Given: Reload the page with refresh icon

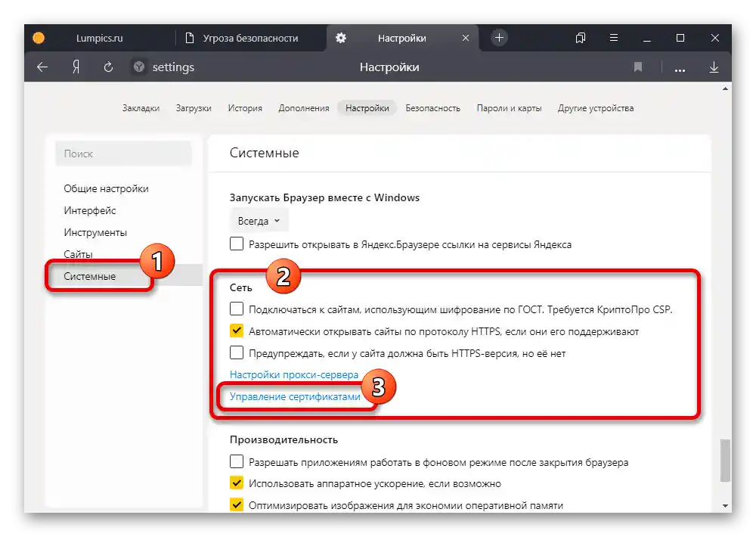Looking at the screenshot, I should pos(108,67).
